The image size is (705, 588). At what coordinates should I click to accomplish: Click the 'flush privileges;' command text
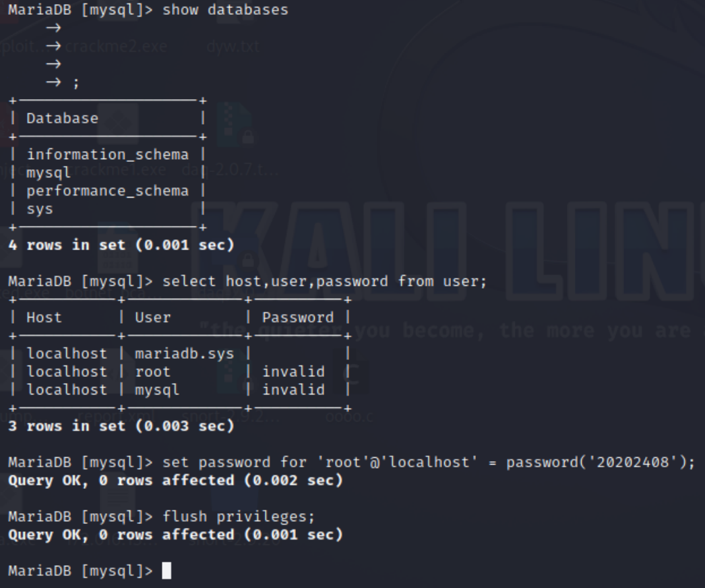[239, 517]
